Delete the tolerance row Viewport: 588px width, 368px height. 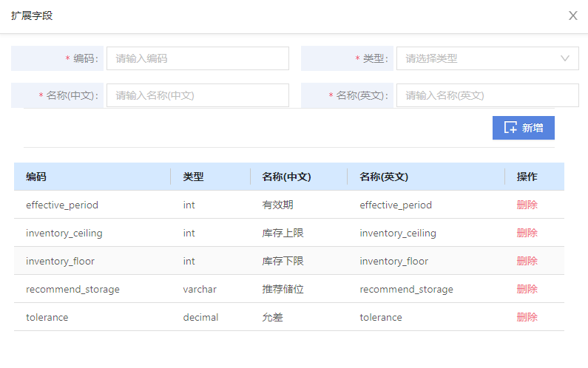[527, 317]
